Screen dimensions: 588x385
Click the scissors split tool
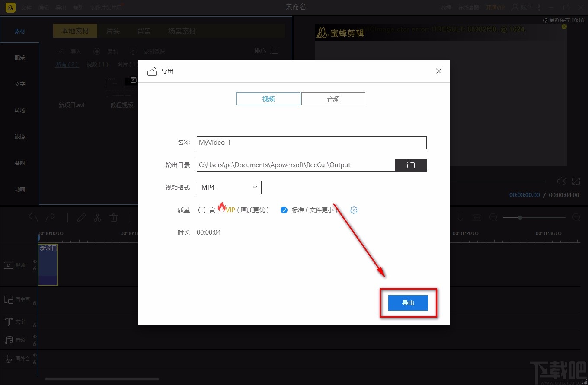click(97, 217)
